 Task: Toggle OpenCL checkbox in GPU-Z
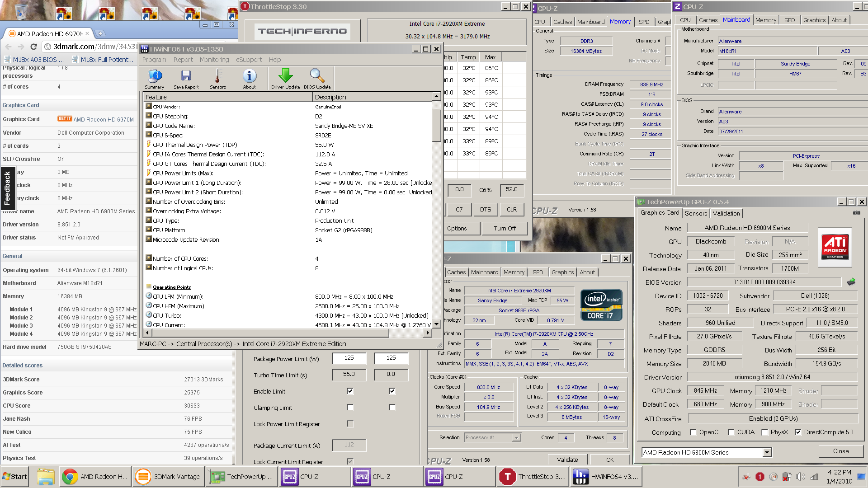click(693, 432)
